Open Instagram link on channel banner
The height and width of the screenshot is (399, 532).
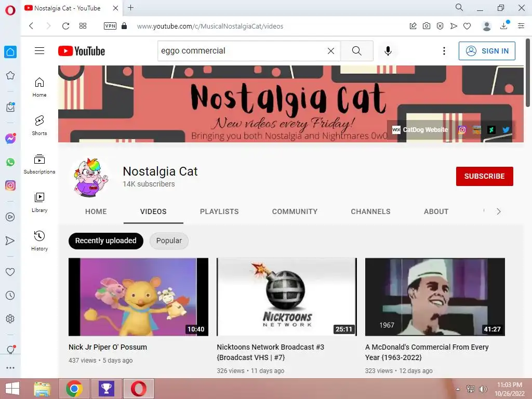click(462, 130)
